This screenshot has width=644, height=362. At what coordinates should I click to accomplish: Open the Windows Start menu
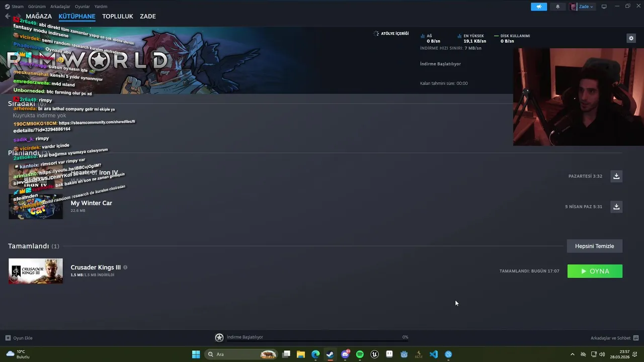tap(196, 354)
